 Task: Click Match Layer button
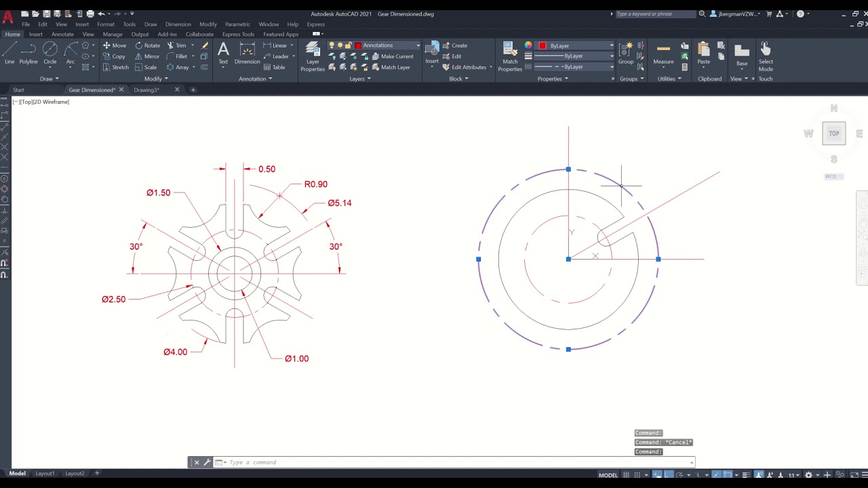tap(391, 67)
